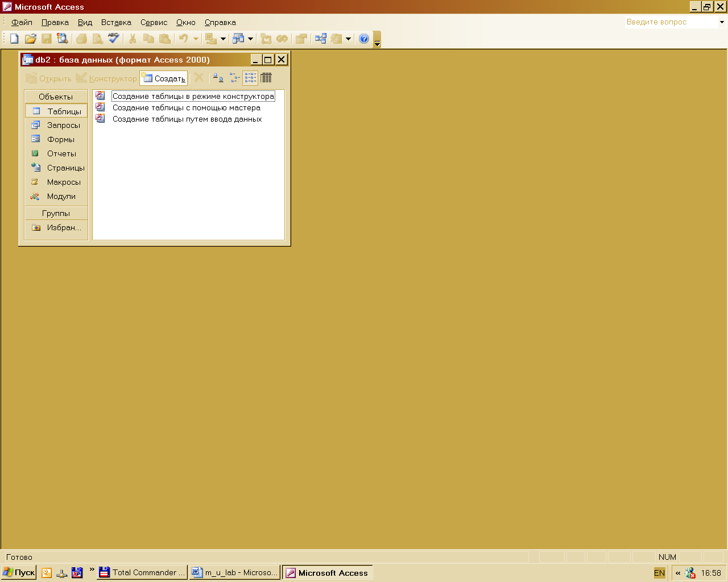Maximize the db2 database window
Viewport: 728px width, 582px height.
(x=268, y=60)
